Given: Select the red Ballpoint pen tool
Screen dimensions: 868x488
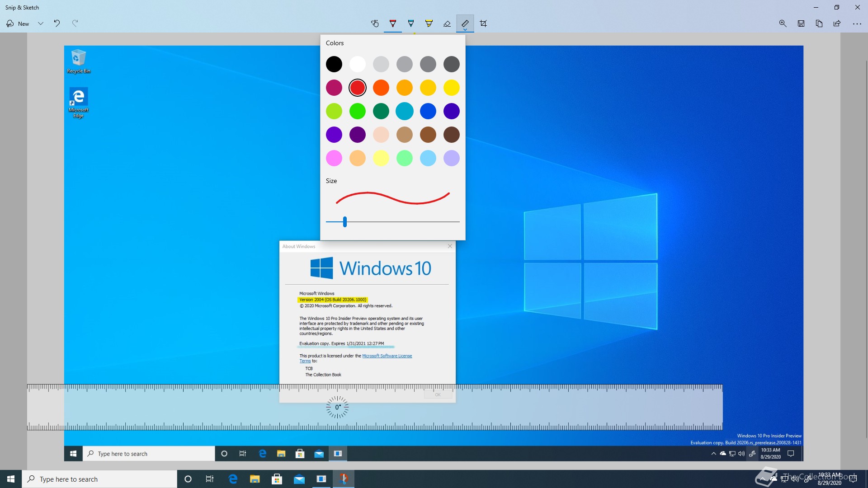Looking at the screenshot, I should coord(393,23).
